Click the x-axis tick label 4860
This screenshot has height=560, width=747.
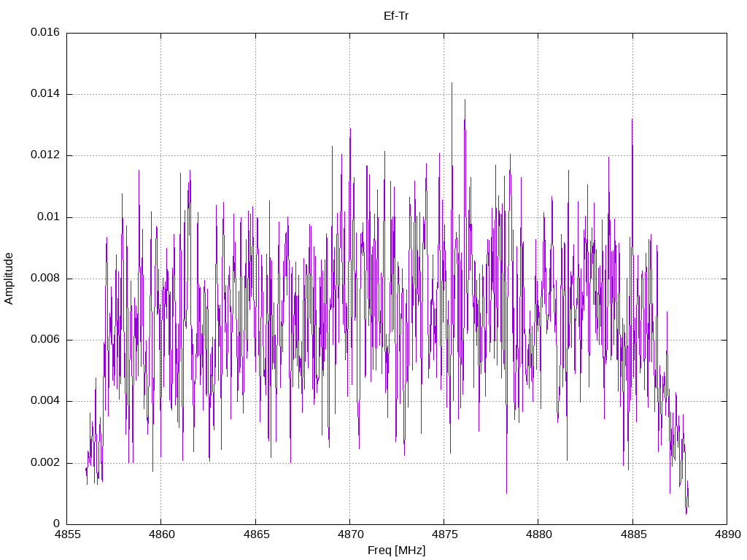[x=161, y=534]
